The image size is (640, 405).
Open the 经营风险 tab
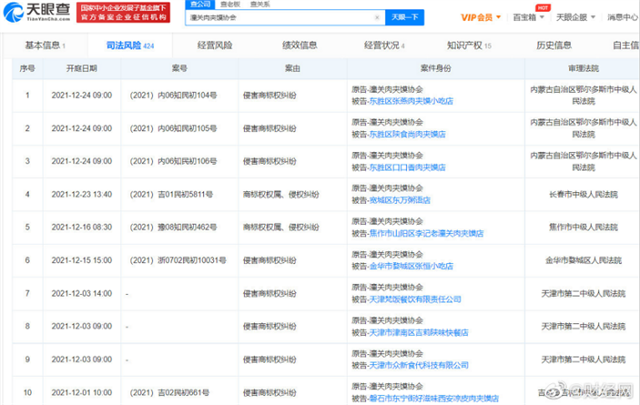point(215,45)
